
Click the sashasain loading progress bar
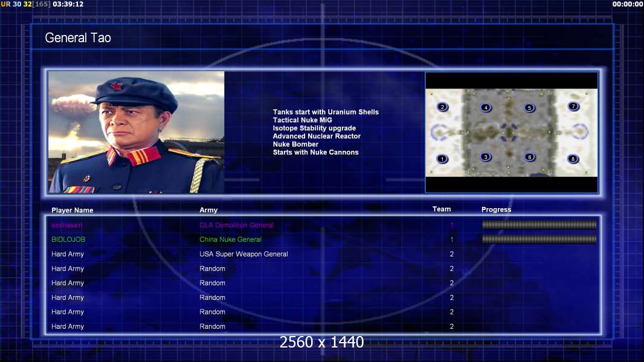click(x=539, y=224)
